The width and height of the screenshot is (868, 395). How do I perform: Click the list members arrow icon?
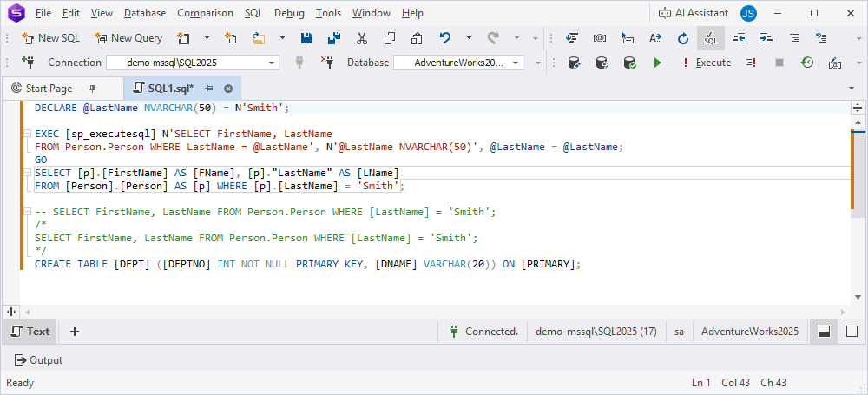click(572, 38)
